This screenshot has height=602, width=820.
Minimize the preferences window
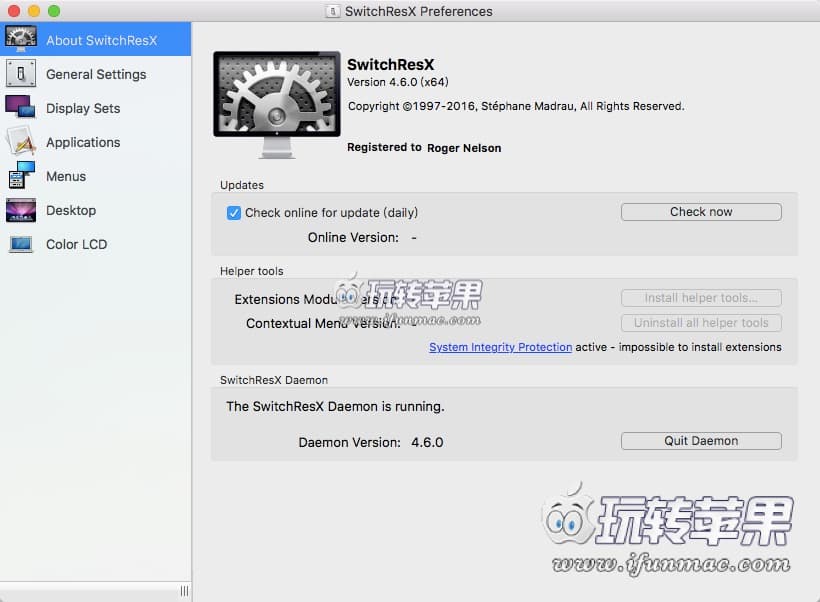point(34,10)
